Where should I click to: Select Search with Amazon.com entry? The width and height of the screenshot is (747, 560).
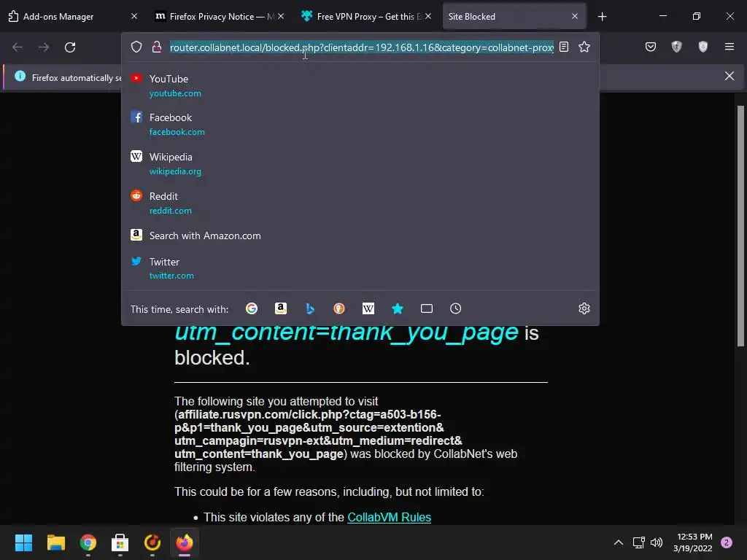[x=360, y=236]
